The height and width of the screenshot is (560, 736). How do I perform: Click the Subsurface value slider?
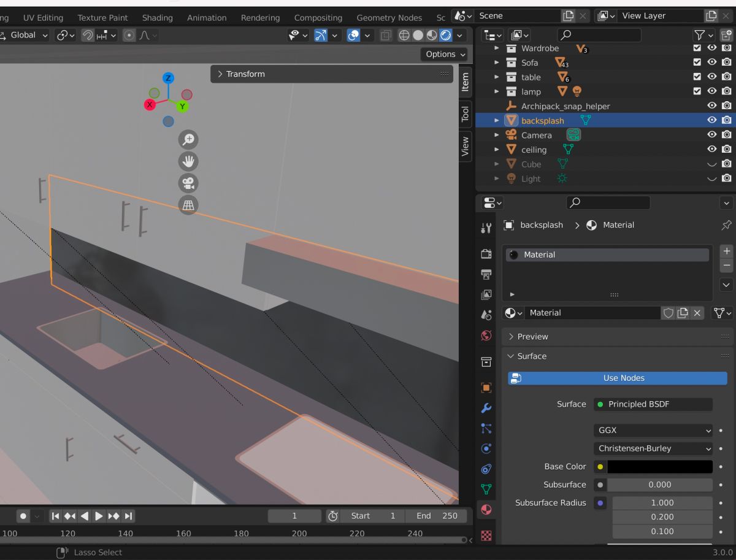point(660,485)
